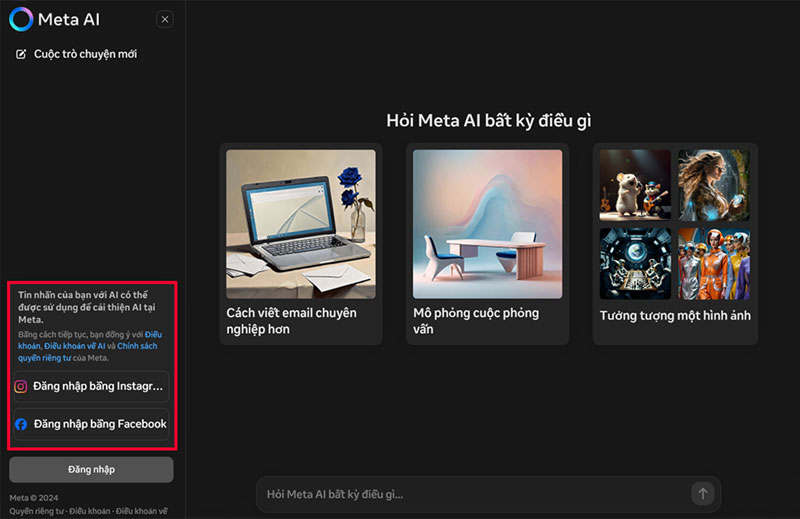Click the Instagram icon login button
The image size is (800, 519).
[x=21, y=386]
